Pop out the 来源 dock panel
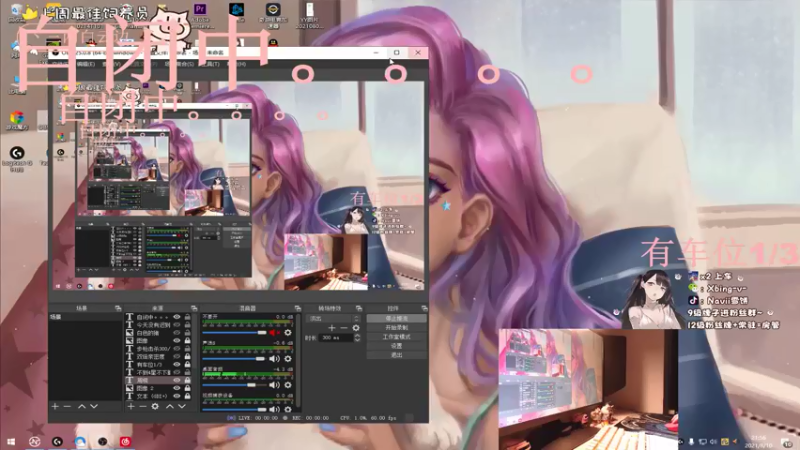The image size is (800, 450). (x=194, y=308)
